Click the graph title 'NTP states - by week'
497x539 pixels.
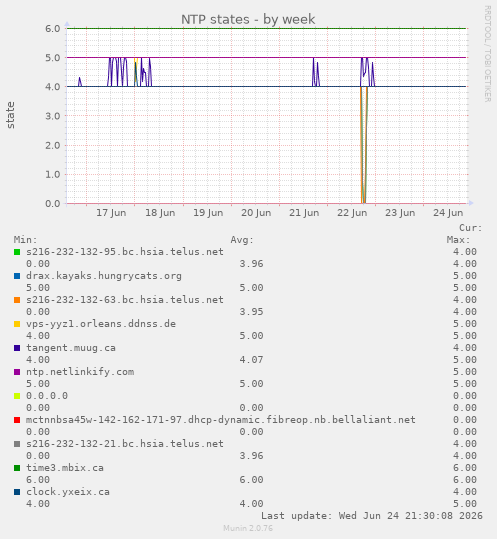click(248, 19)
